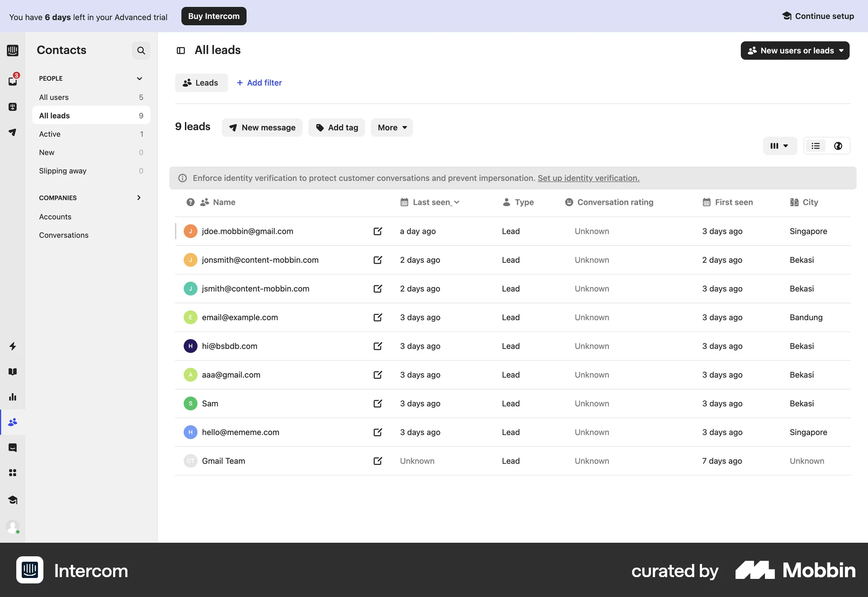Expand the COMPANIES section
This screenshot has width=868, height=597.
point(139,198)
